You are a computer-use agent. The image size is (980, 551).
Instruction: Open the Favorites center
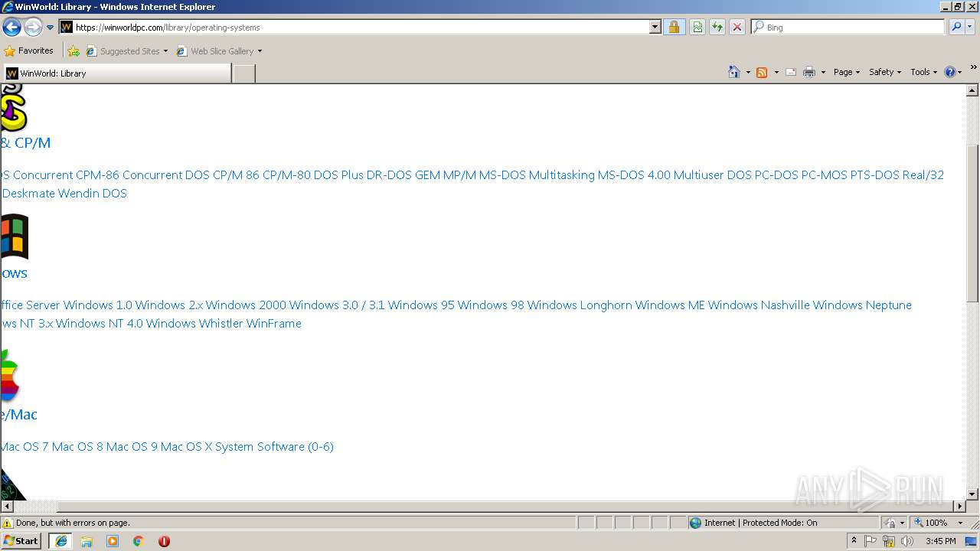point(28,51)
